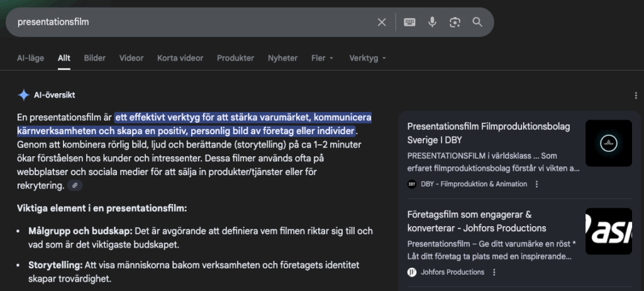Open Google Lens image search

[455, 22]
